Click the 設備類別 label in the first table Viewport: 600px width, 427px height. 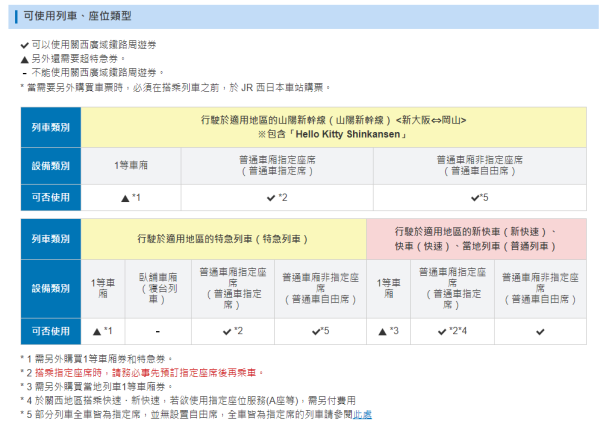point(50,165)
